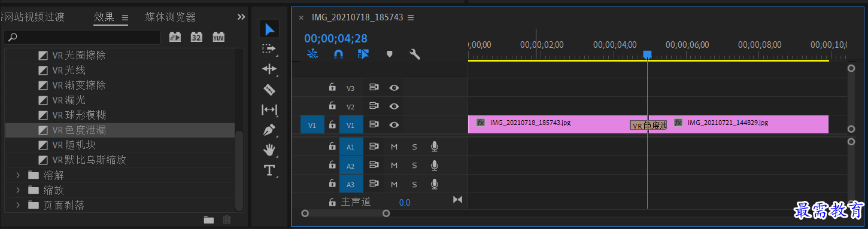Mute audio track A2
868x229 pixels.
click(394, 165)
